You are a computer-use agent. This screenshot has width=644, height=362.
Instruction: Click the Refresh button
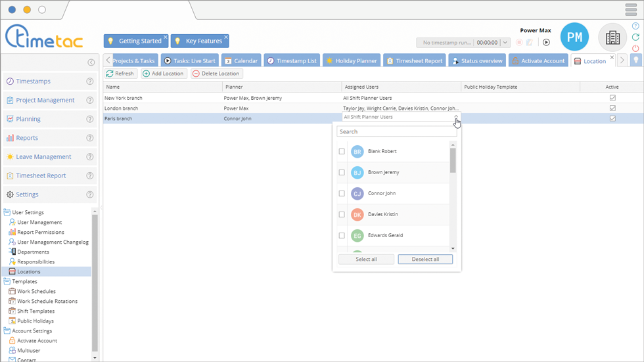tap(120, 74)
